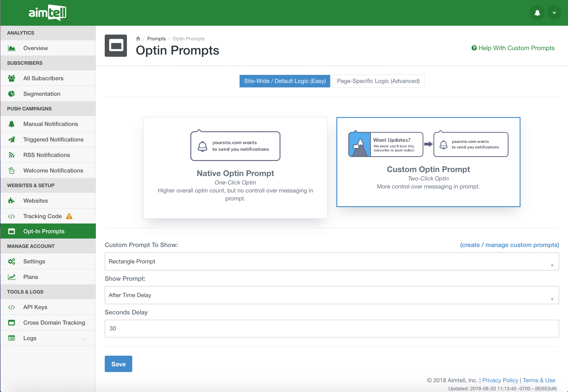The width and height of the screenshot is (568, 392).
Task: Click the Manual Notifications bell icon
Action: point(12,124)
